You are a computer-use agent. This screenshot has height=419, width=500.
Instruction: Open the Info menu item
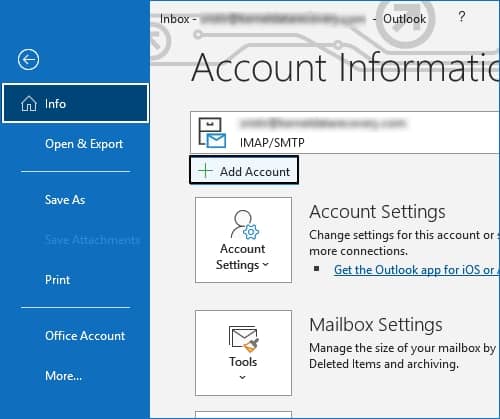tap(75, 104)
